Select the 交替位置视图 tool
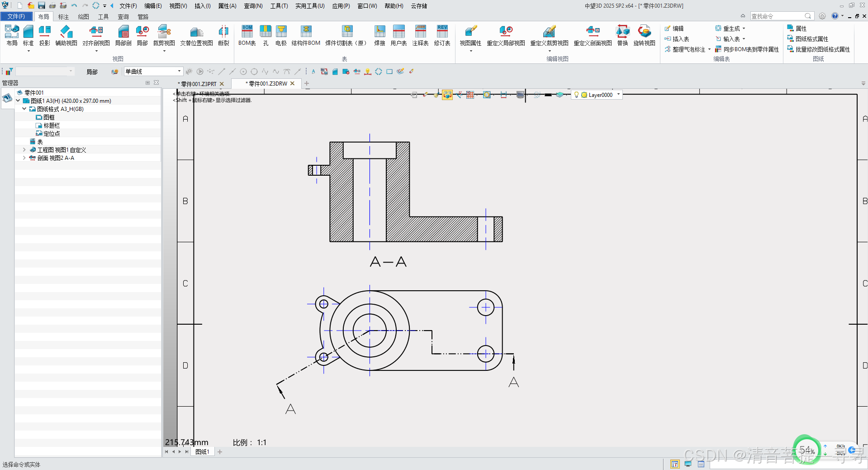This screenshot has height=470, width=868. coord(196,35)
